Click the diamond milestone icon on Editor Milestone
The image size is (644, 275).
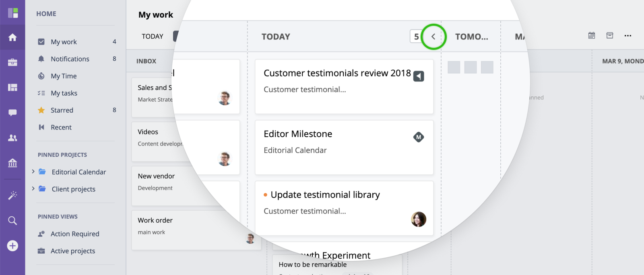click(419, 137)
